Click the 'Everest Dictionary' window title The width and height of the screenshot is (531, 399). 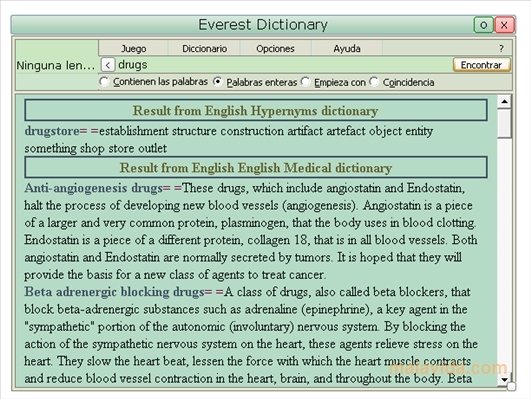pos(263,25)
